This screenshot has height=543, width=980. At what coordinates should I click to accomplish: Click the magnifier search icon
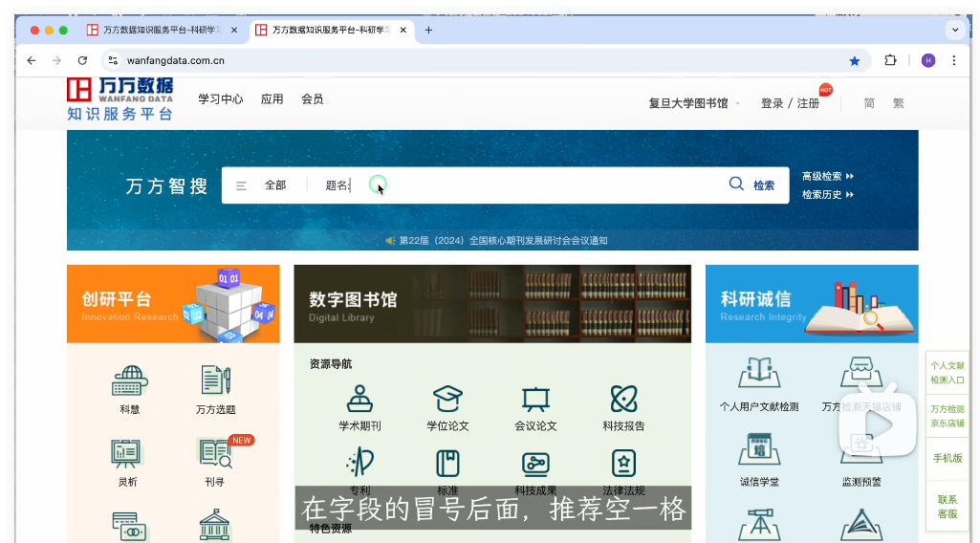coord(736,184)
